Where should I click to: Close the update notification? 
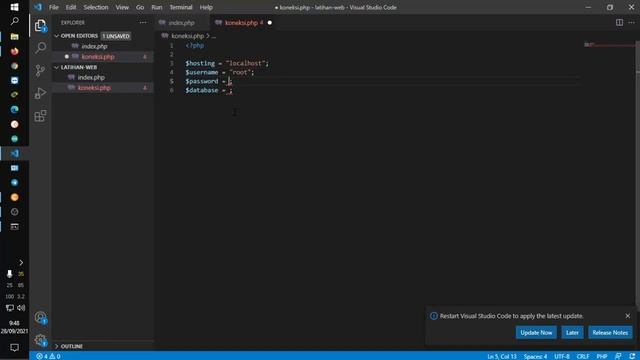coord(627,316)
